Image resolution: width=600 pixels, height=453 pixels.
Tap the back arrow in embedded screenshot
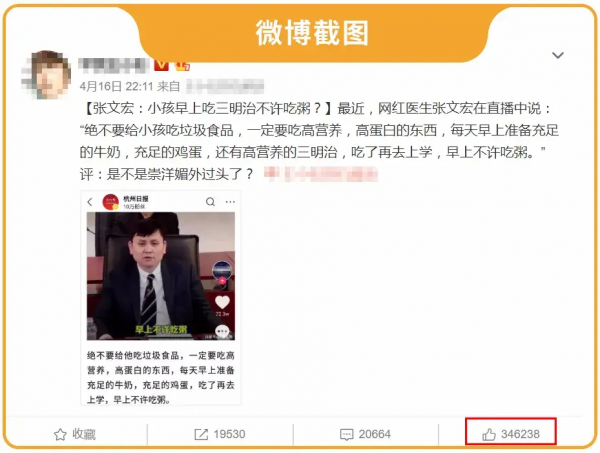tap(90, 202)
